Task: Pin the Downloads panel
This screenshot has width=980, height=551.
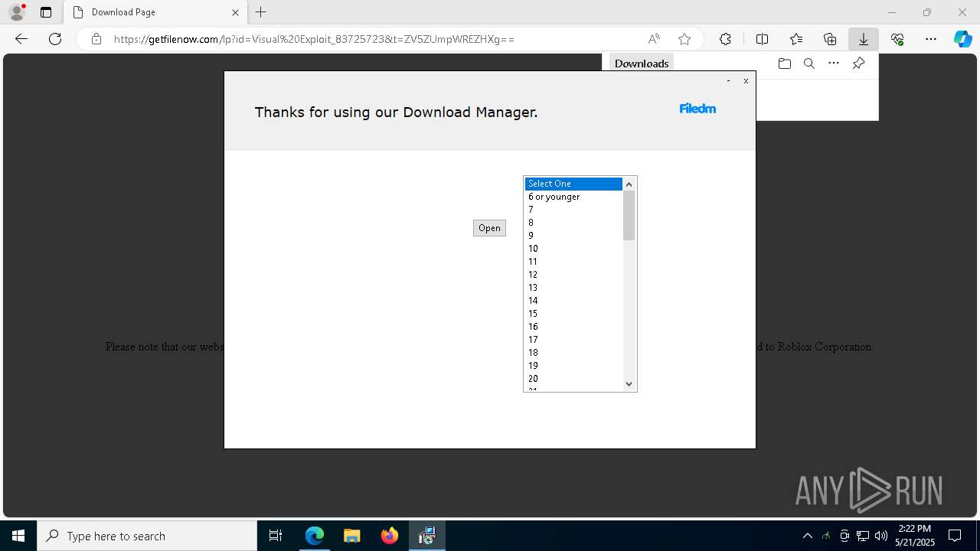Action: 859,64
